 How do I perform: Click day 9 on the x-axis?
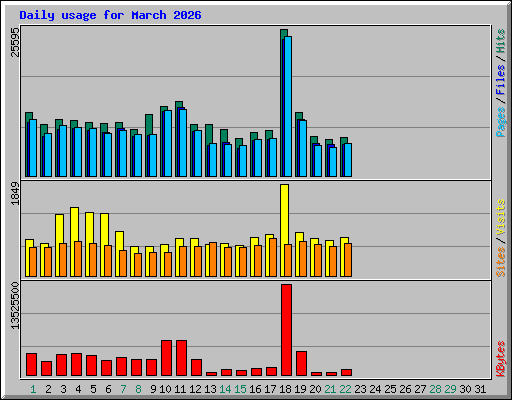click(x=153, y=389)
